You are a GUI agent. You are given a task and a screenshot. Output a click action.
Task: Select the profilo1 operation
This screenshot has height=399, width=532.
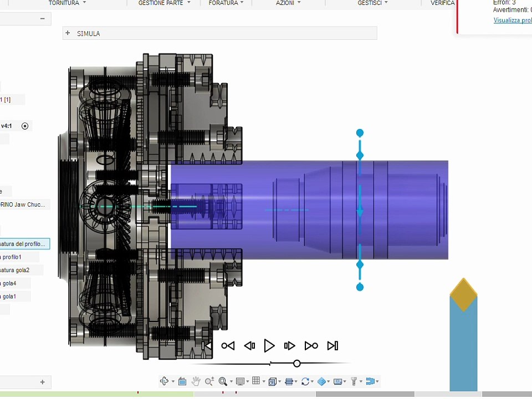(x=19, y=257)
